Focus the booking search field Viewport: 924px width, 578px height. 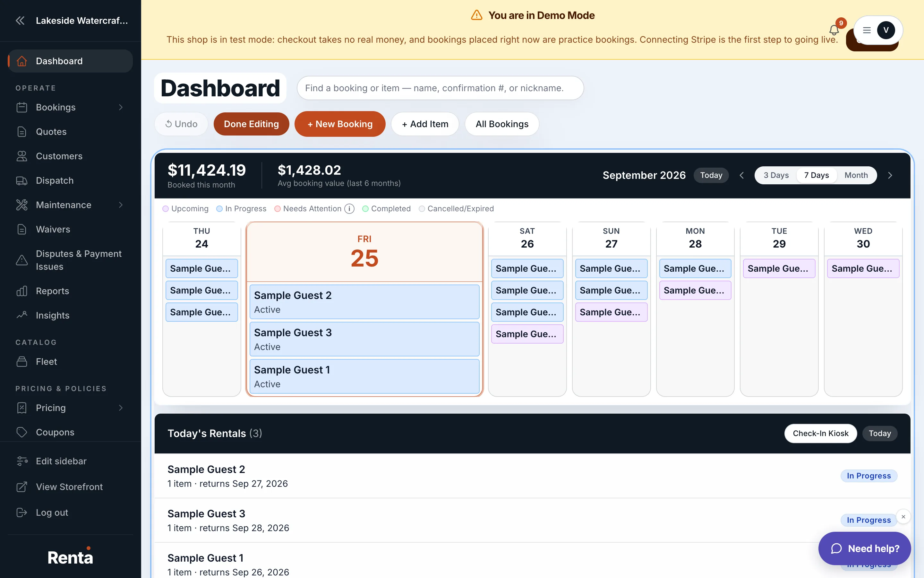click(440, 88)
